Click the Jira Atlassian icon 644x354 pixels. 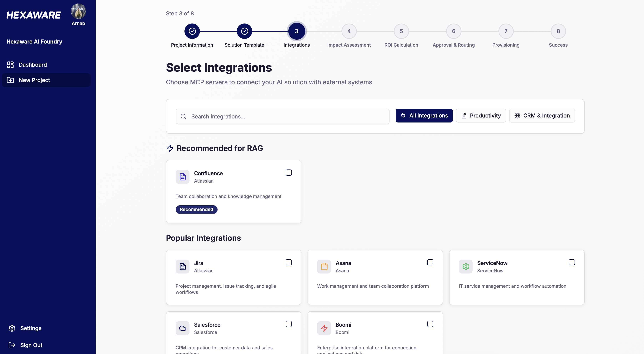point(182,266)
